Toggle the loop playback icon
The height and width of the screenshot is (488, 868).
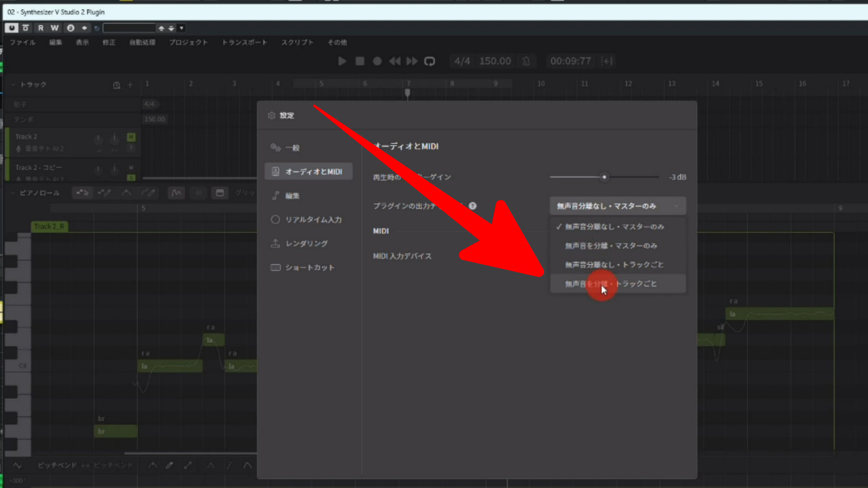click(x=430, y=61)
